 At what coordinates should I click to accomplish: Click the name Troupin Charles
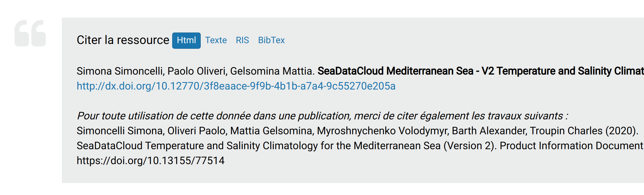pyautogui.click(x=566, y=131)
